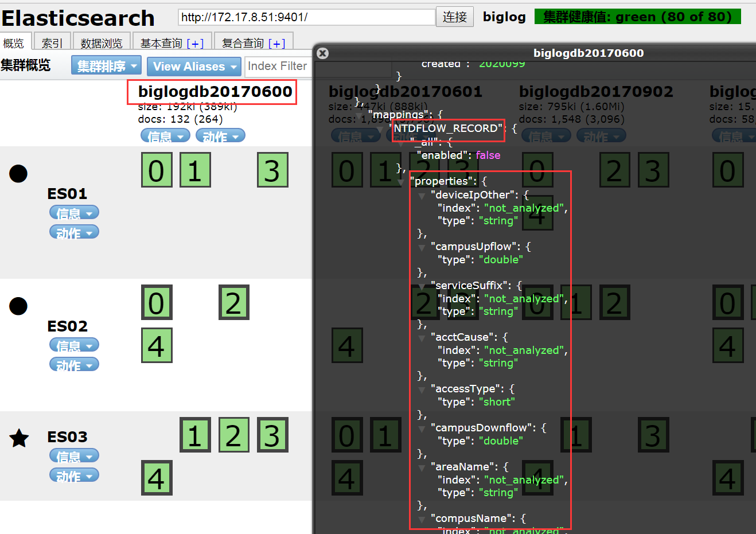This screenshot has height=534, width=756.
Task: Collapse the "acctCause" JSON node
Action: [x=422, y=338]
